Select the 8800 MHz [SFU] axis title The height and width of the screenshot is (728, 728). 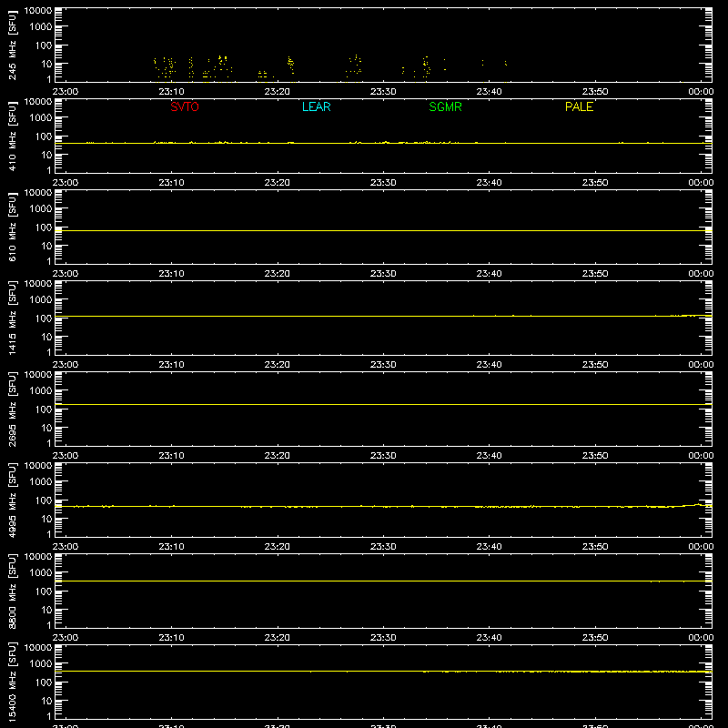click(x=12, y=591)
